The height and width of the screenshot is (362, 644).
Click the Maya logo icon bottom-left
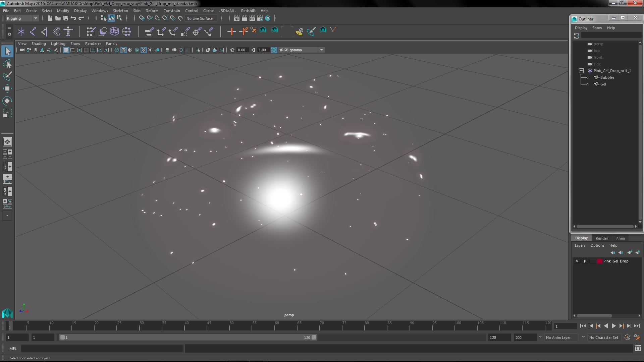[7, 313]
